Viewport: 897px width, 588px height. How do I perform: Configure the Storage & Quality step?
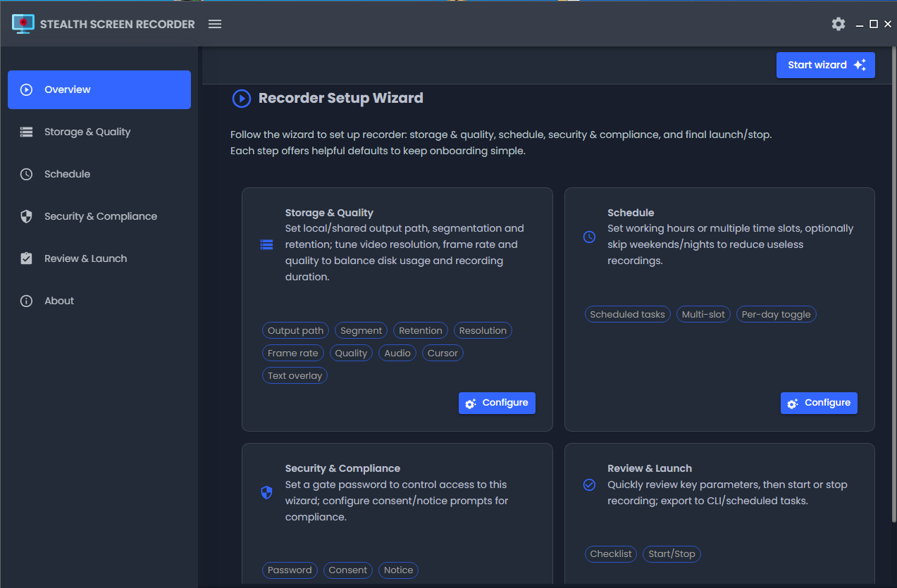click(x=497, y=403)
